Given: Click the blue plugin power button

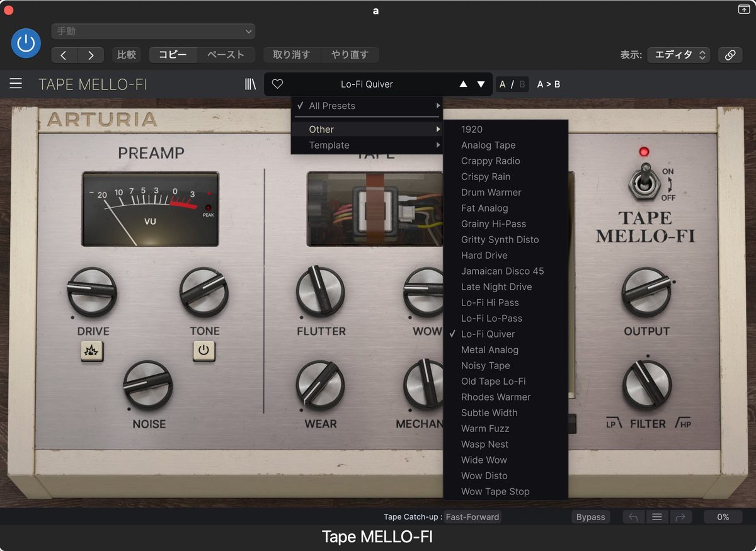Looking at the screenshot, I should pyautogui.click(x=26, y=43).
